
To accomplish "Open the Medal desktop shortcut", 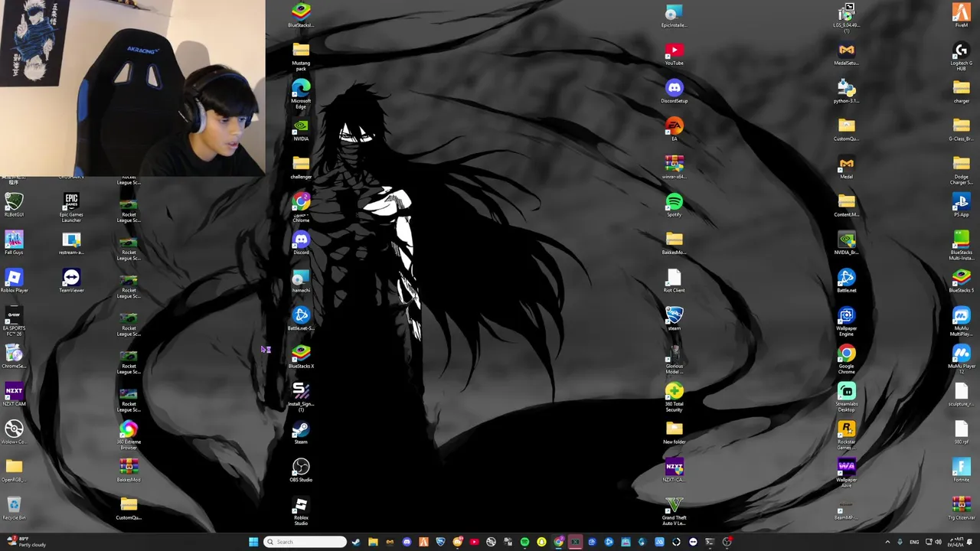I will (x=846, y=167).
